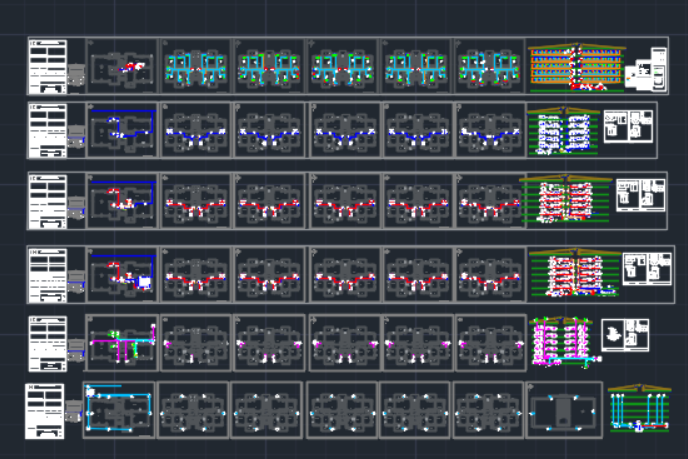688x459 pixels.
Task: Select the second row's white notes sheet
Action: click(x=47, y=129)
